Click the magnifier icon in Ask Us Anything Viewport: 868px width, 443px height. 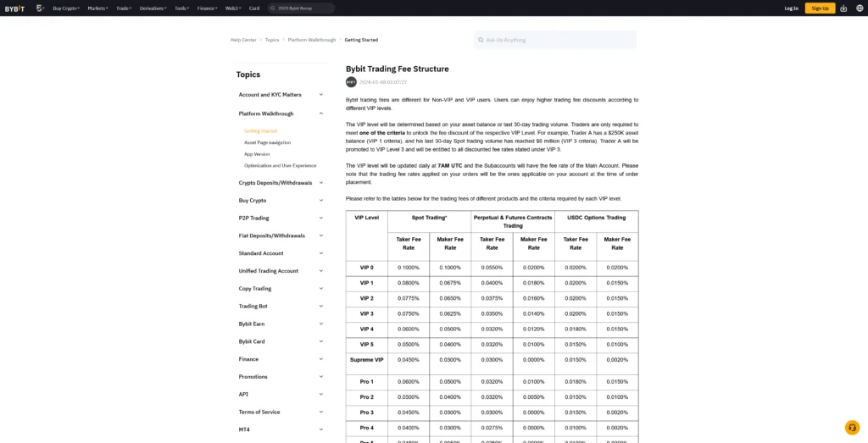click(x=481, y=40)
